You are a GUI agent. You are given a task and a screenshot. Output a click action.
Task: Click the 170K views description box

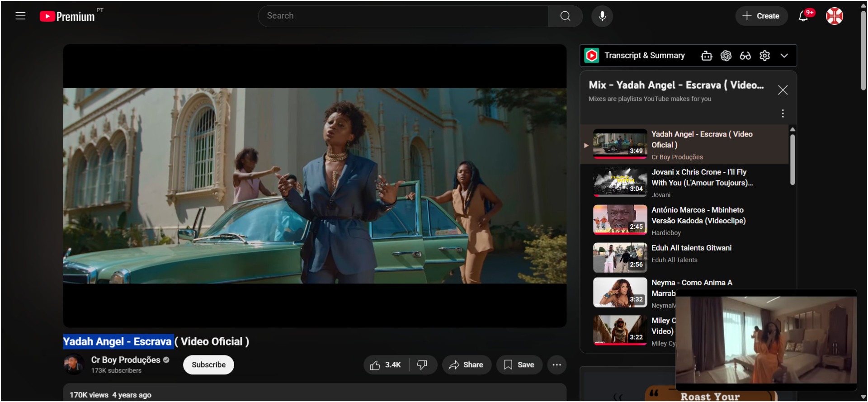click(315, 393)
